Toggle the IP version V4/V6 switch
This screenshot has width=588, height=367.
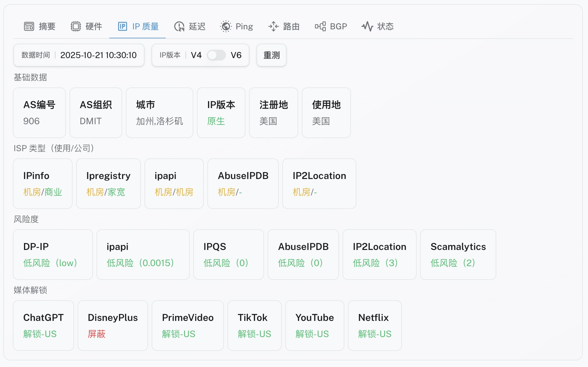pyautogui.click(x=216, y=55)
